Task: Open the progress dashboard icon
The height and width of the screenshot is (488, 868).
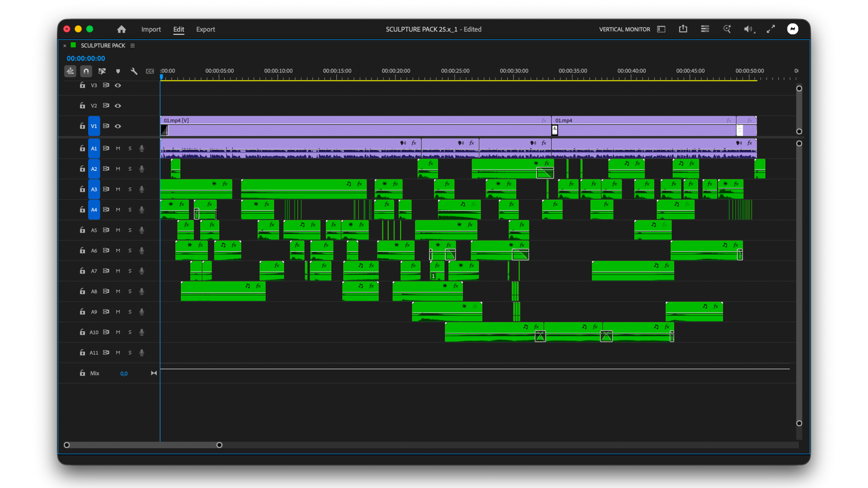Action: 705,29
